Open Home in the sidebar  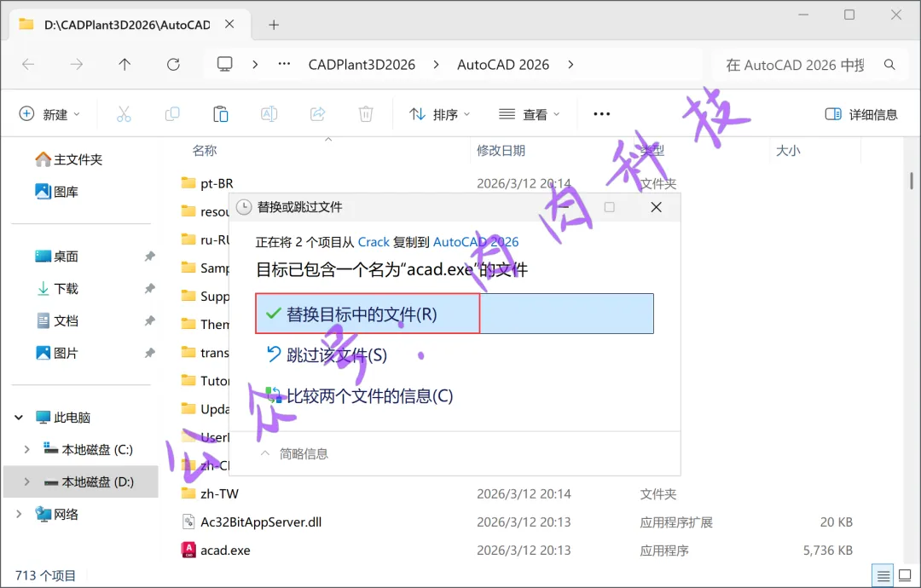[69, 159]
